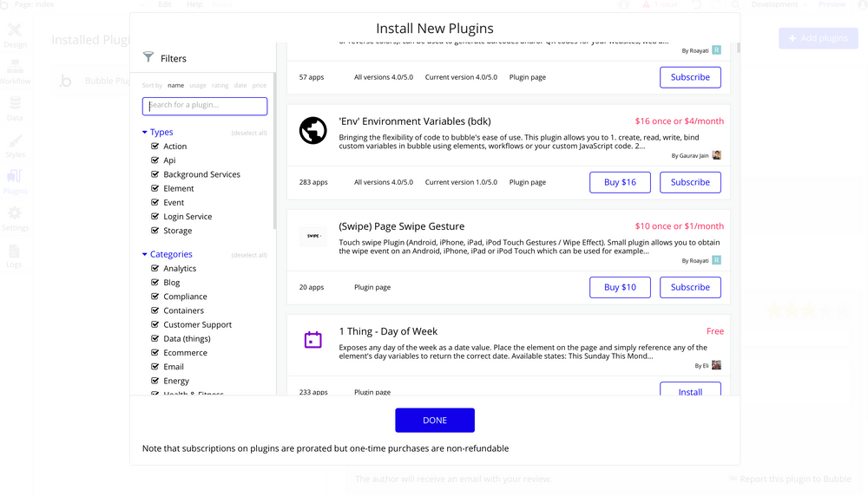Viewport: 868px width, 496px height.
Task: Open the Design tab in the sidebar
Action: pyautogui.click(x=15, y=36)
